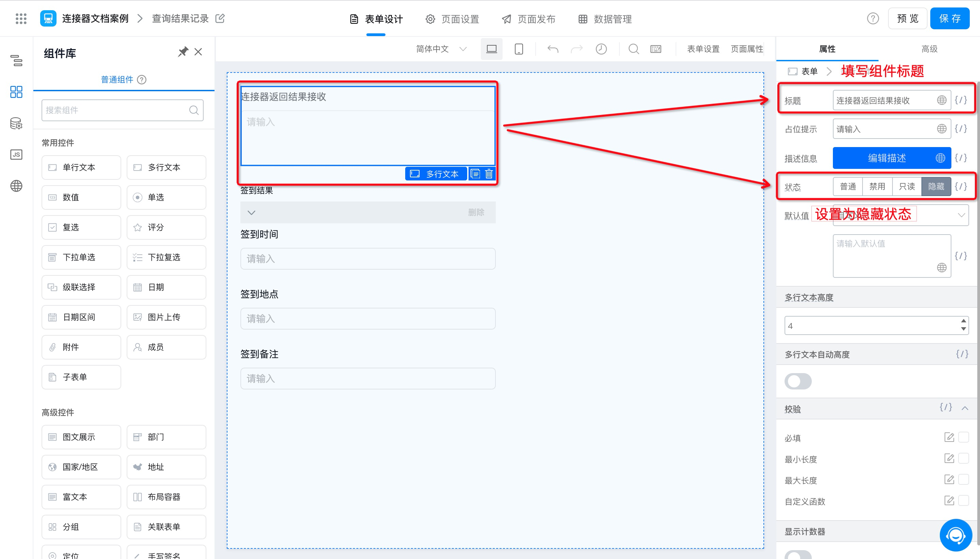Click the 编辑描述 button
This screenshot has height=559, width=980.
click(x=892, y=158)
